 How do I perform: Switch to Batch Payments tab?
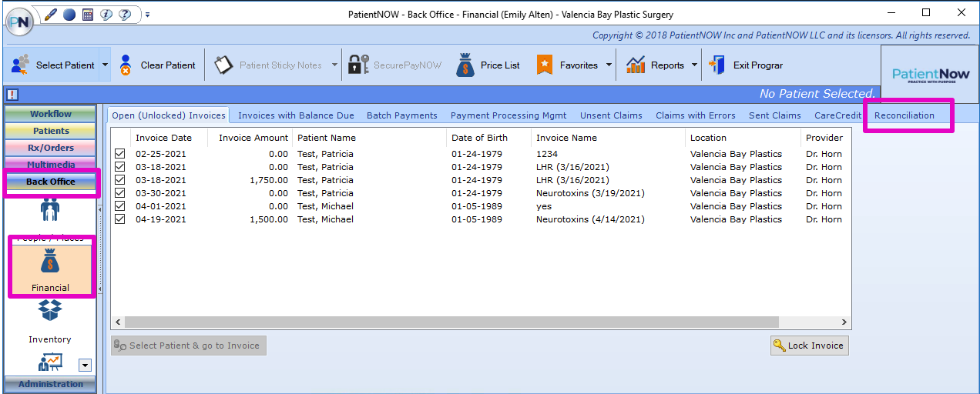click(402, 115)
